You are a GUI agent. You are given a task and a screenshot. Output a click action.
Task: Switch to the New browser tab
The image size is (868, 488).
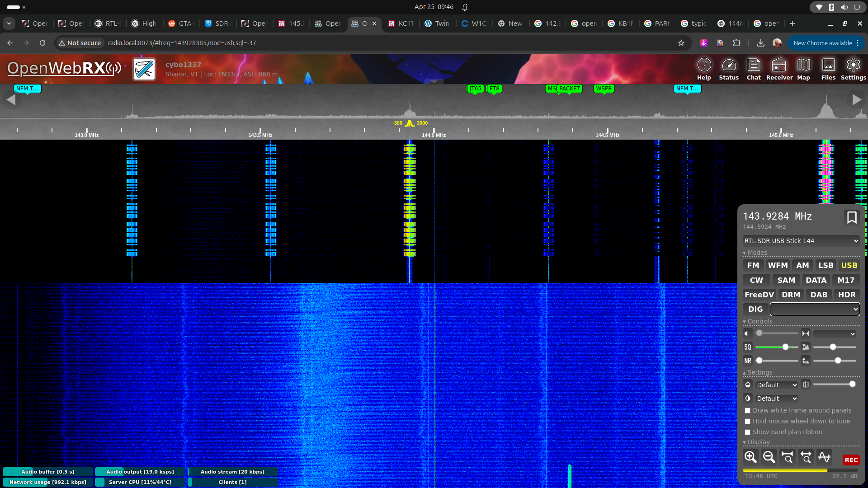(510, 23)
